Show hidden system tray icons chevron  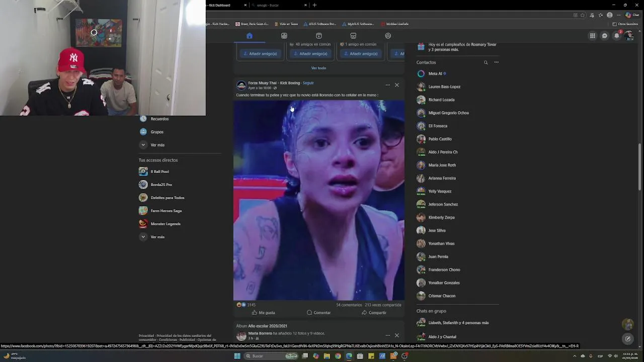coord(575,356)
